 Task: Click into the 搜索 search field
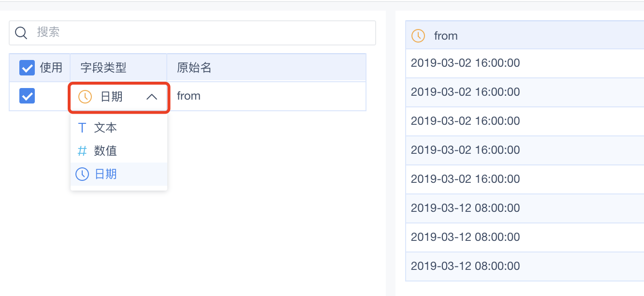pyautogui.click(x=192, y=33)
